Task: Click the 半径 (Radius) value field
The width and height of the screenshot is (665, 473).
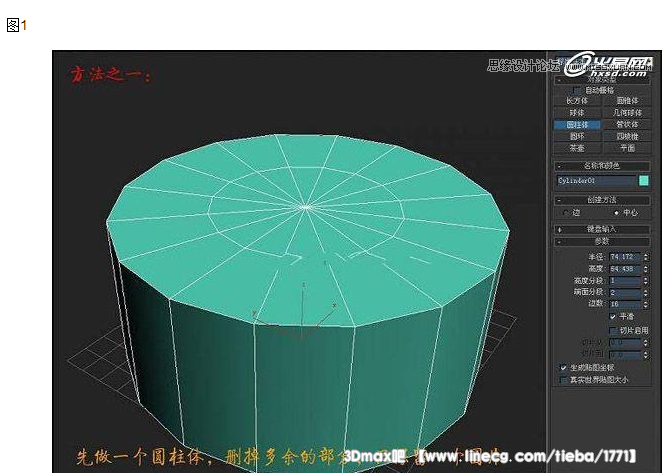Action: tap(625, 257)
